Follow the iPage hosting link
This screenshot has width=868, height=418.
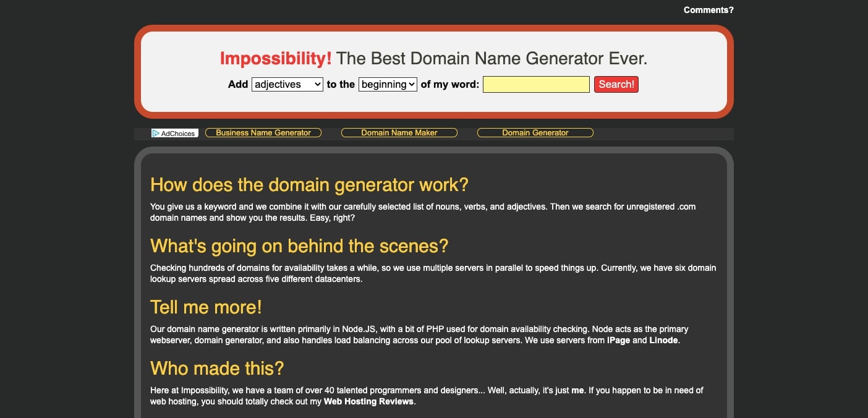click(x=618, y=341)
